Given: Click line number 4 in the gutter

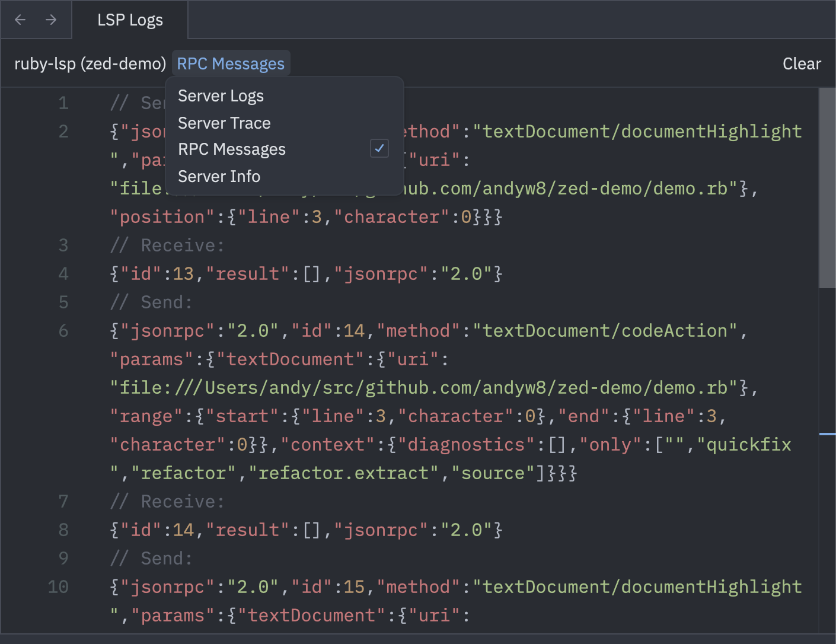Looking at the screenshot, I should [x=63, y=274].
